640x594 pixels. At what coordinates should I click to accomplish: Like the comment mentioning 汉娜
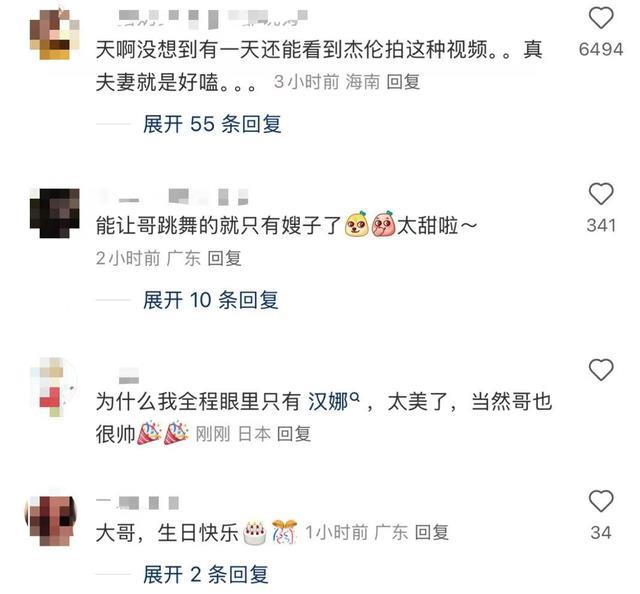[x=601, y=370]
